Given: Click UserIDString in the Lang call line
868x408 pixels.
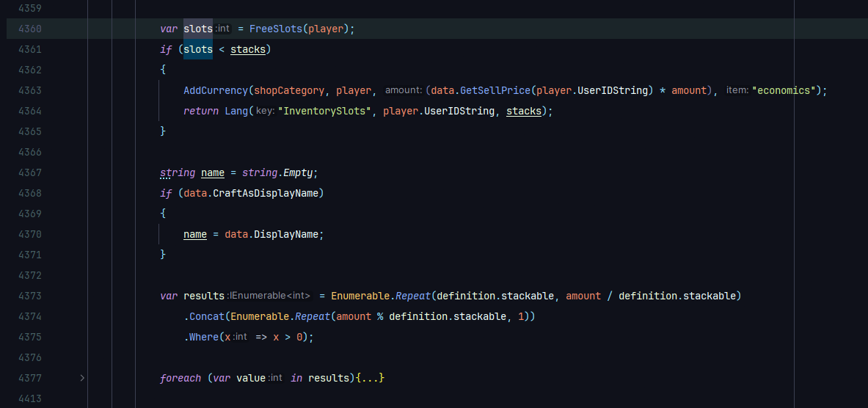Looking at the screenshot, I should [x=459, y=112].
